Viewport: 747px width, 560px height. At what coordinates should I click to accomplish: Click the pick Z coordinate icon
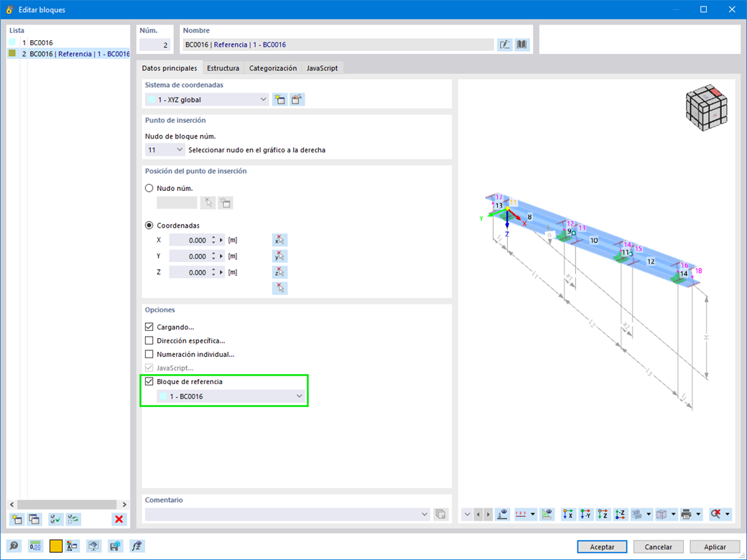[279, 272]
